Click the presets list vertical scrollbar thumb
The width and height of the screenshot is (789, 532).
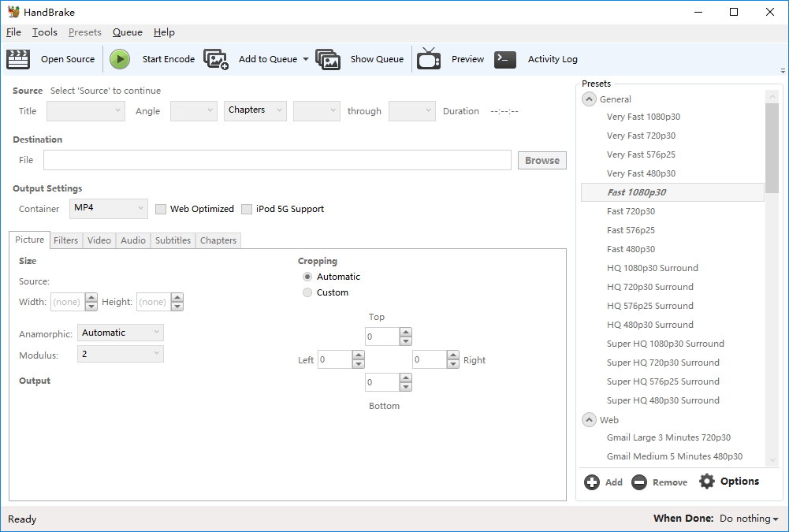tap(772, 147)
